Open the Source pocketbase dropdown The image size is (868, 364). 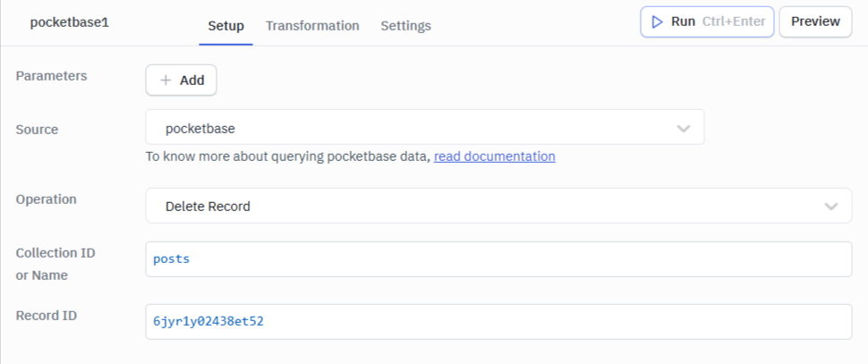424,128
